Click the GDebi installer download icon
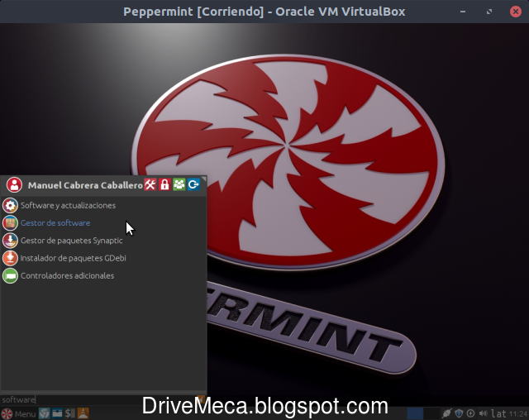This screenshot has height=420, width=529. (10, 258)
